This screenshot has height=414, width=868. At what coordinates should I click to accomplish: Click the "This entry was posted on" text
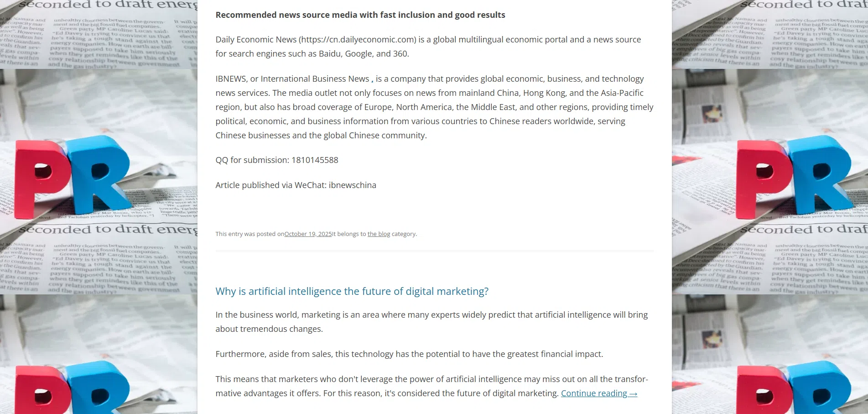[249, 234]
